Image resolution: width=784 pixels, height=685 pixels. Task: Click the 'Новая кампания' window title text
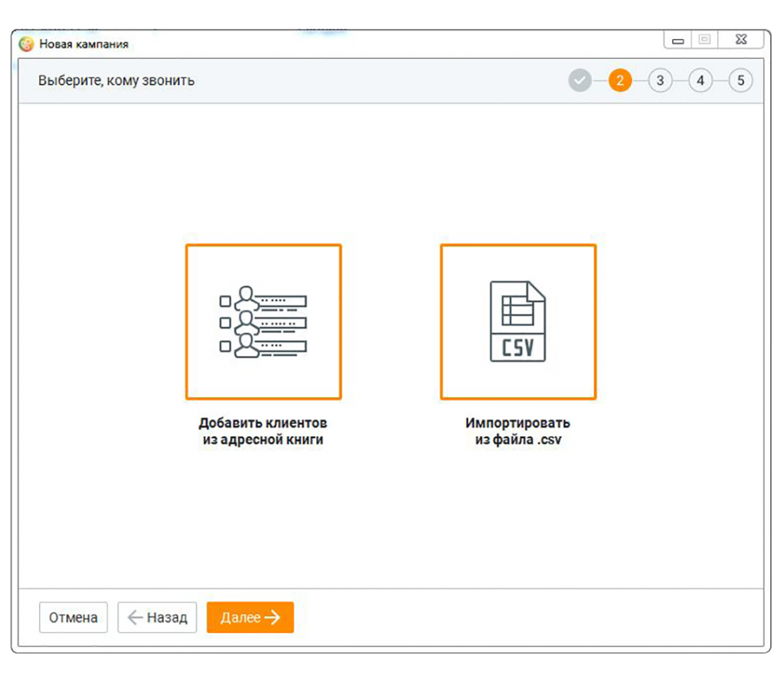click(x=84, y=44)
